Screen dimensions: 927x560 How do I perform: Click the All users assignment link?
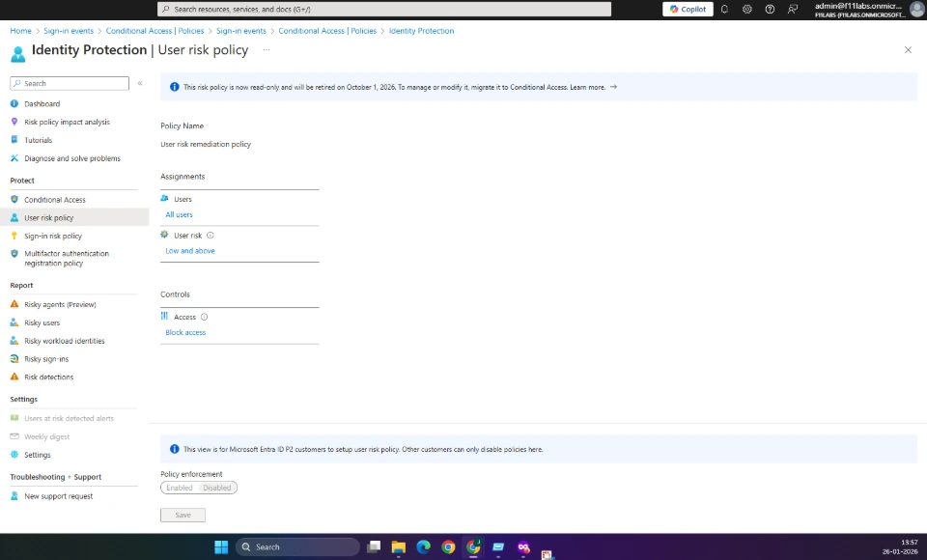coord(179,214)
